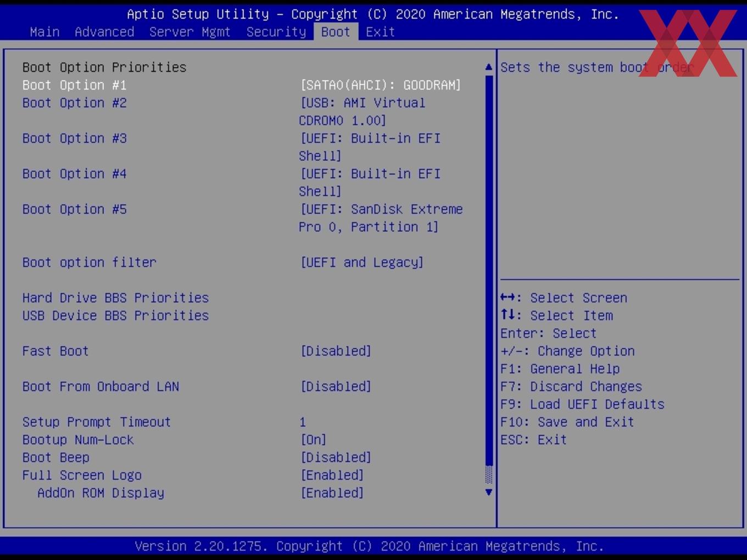Select the Boot Option #4 label
The image size is (747, 560).
[x=75, y=174]
